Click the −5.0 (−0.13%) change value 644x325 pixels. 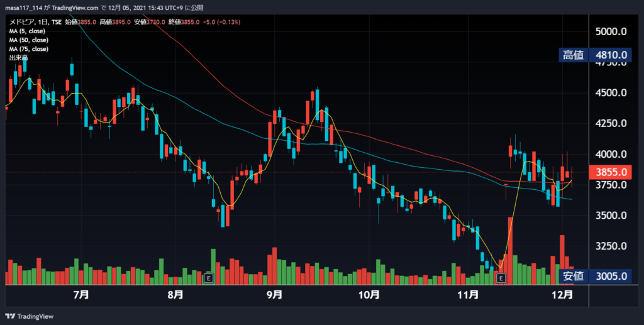(221, 22)
